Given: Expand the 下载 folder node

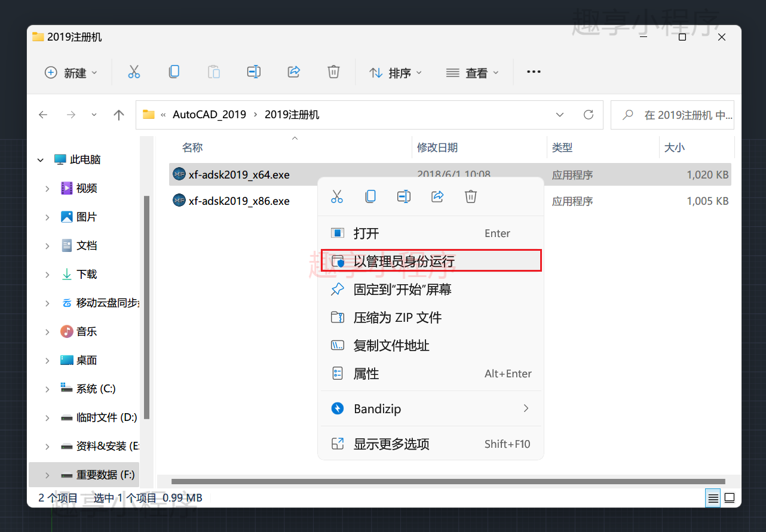Looking at the screenshot, I should (x=47, y=275).
